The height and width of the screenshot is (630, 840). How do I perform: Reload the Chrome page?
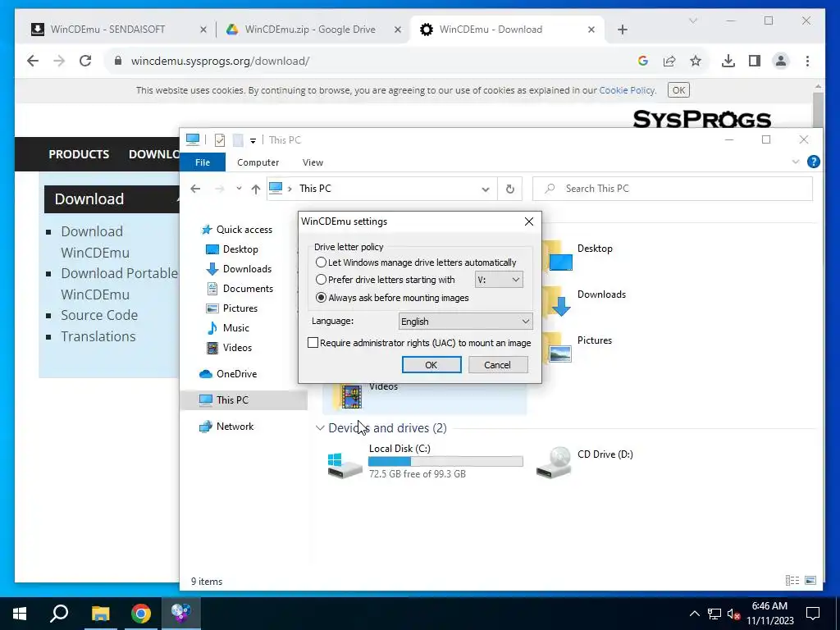click(x=85, y=61)
